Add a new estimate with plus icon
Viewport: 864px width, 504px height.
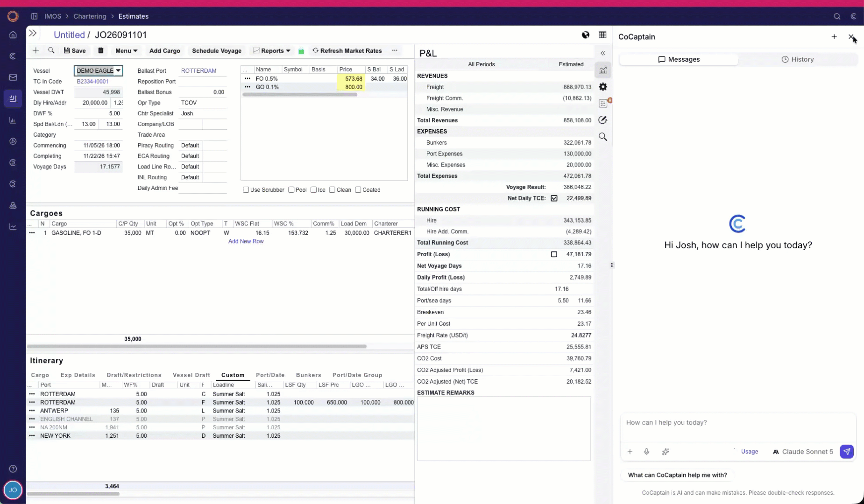[x=36, y=50]
